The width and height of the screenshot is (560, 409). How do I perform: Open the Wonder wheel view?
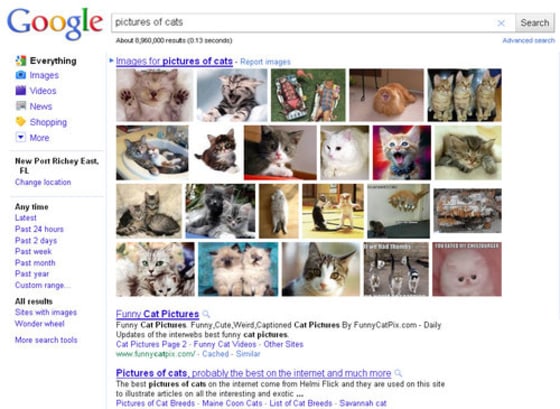coord(40,324)
